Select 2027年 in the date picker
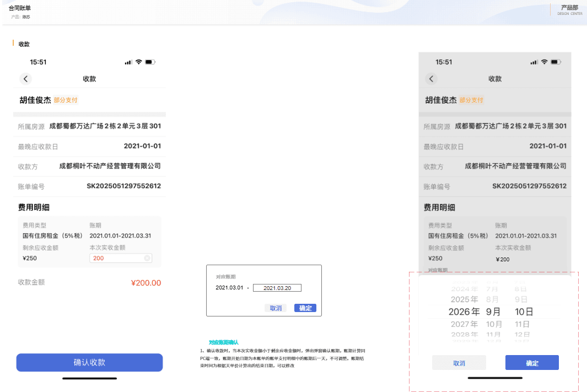Viewport: 587px width, 392px height. pos(464,324)
